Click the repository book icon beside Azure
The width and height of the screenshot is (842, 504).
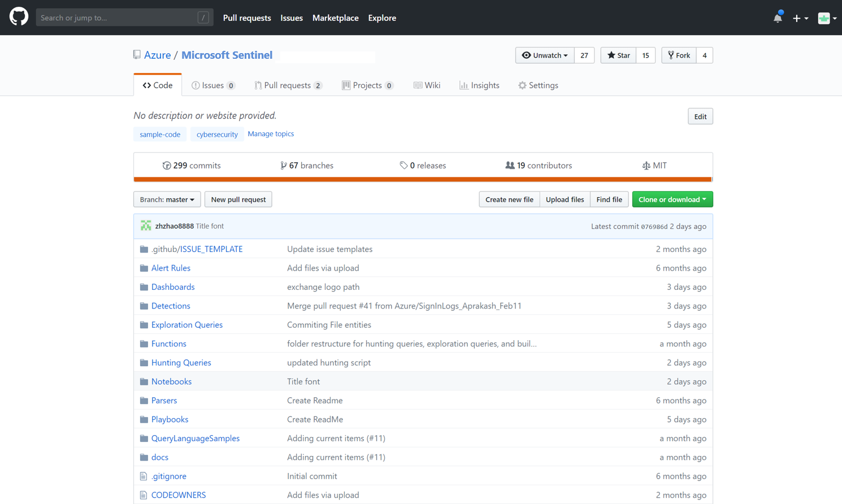(137, 55)
